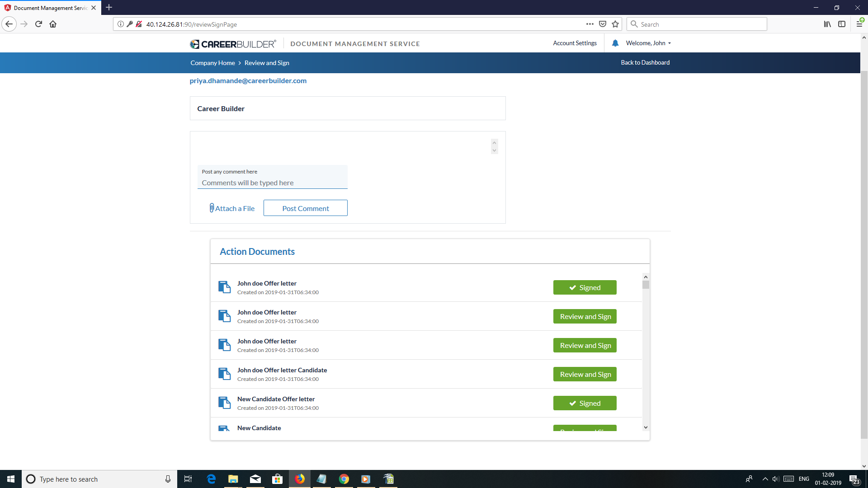The image size is (868, 488).
Task: Click Post Comment button
Action: coord(306,208)
